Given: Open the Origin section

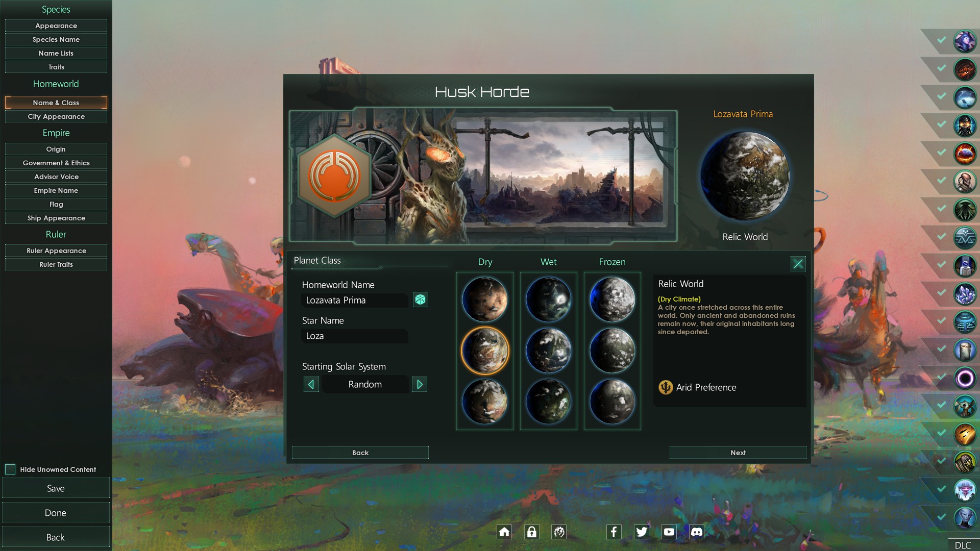Looking at the screenshot, I should point(56,149).
